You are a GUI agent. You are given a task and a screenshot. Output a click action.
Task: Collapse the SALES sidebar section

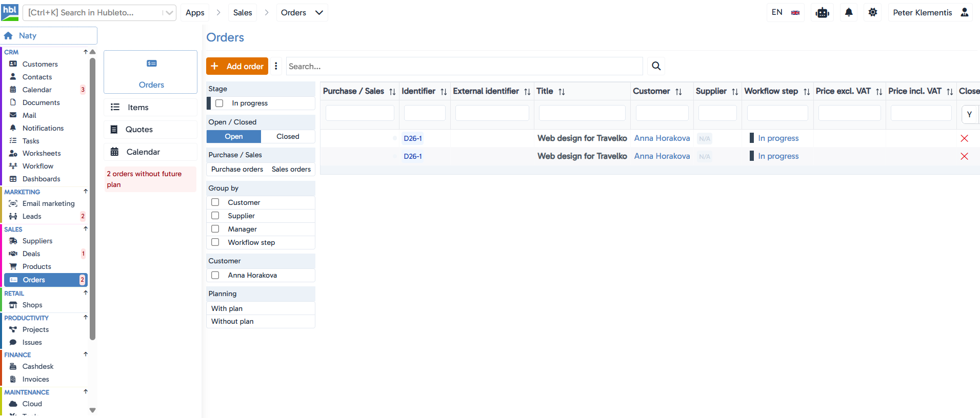[x=86, y=229]
